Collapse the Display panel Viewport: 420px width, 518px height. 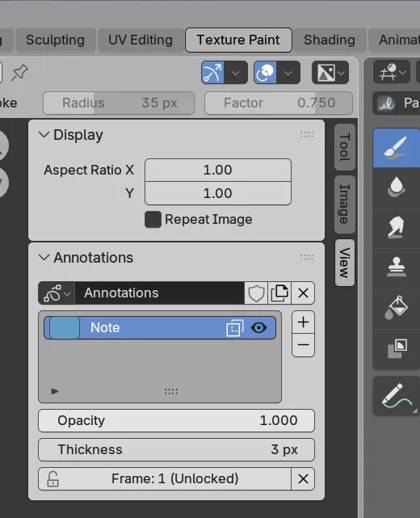coord(44,135)
